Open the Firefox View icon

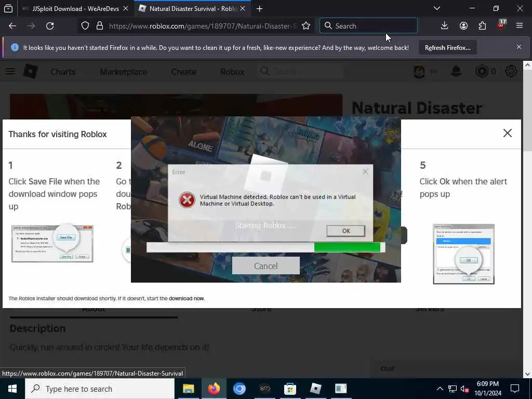tap(8, 9)
